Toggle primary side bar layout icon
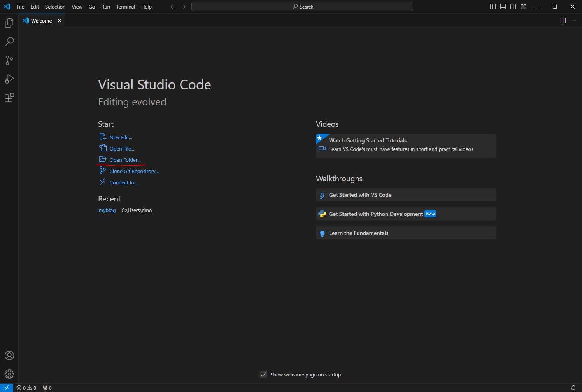582x392 pixels. pyautogui.click(x=493, y=7)
